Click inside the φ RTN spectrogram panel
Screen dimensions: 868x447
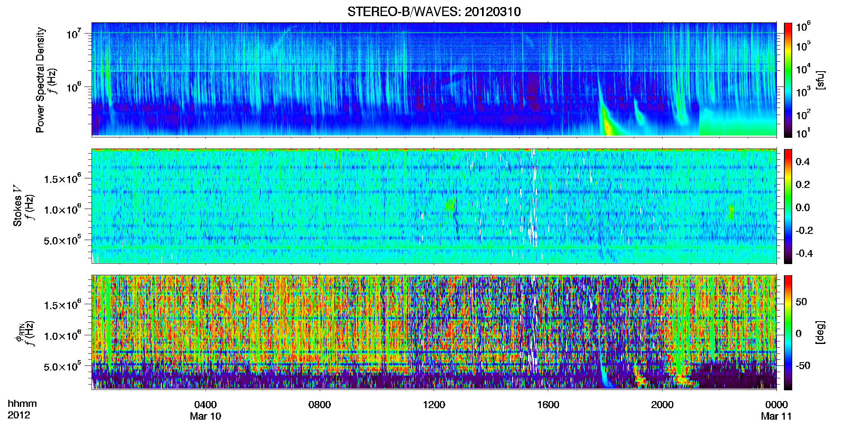434,332
